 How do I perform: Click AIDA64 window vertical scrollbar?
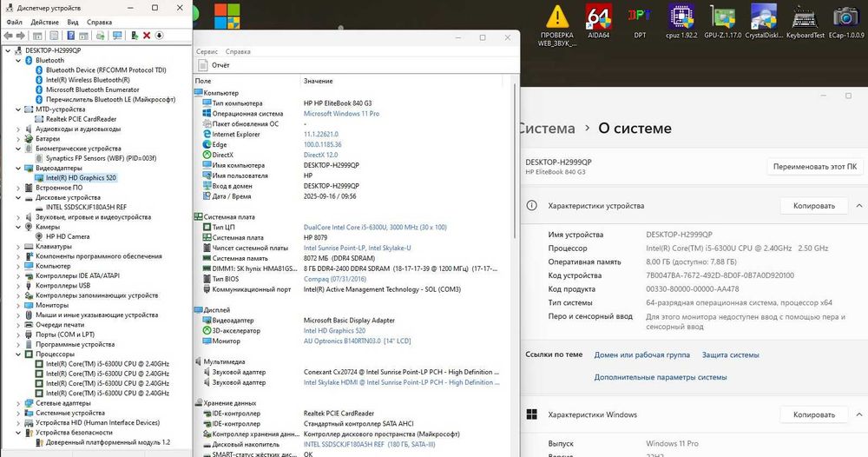point(515,161)
